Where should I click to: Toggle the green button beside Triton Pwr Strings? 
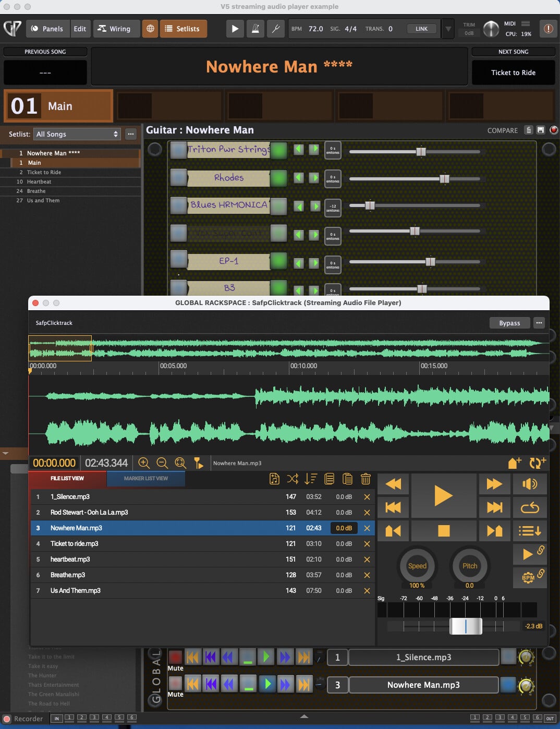[x=279, y=150]
